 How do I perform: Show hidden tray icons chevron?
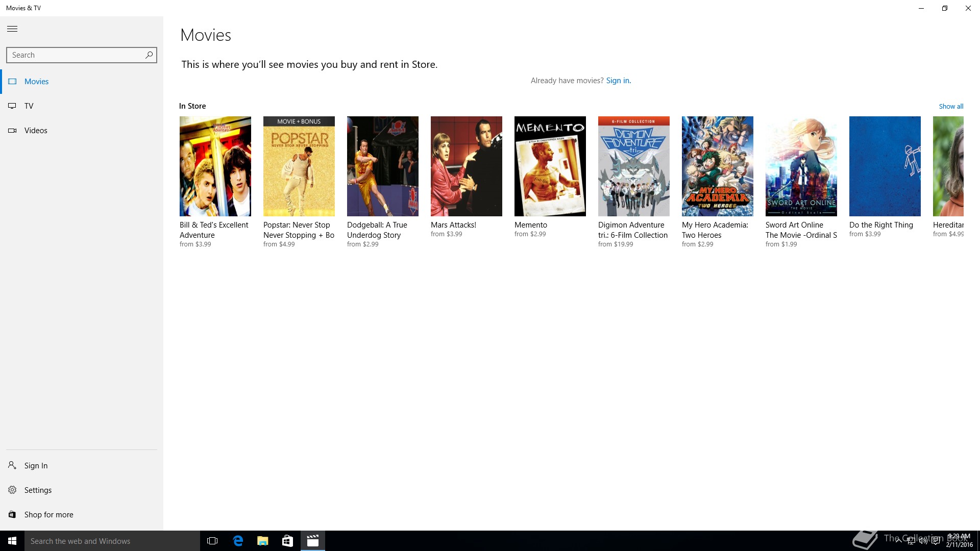[x=898, y=541]
